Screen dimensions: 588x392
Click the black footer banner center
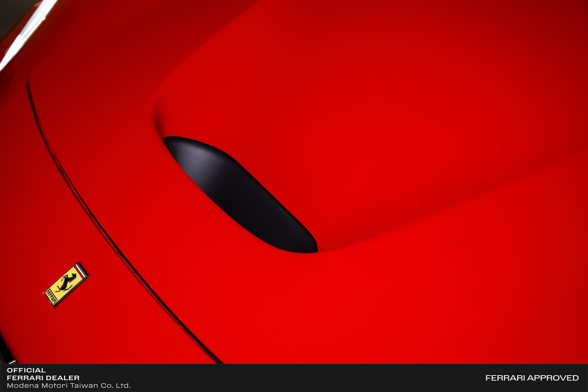294,378
